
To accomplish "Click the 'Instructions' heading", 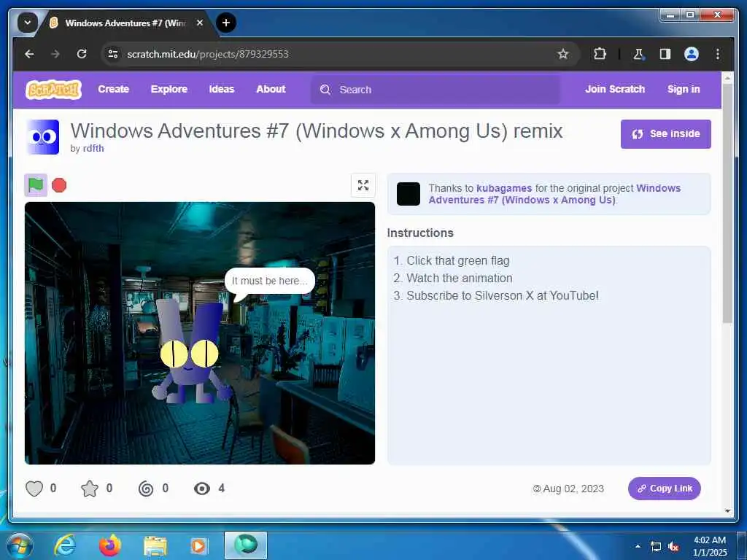I will click(x=420, y=233).
